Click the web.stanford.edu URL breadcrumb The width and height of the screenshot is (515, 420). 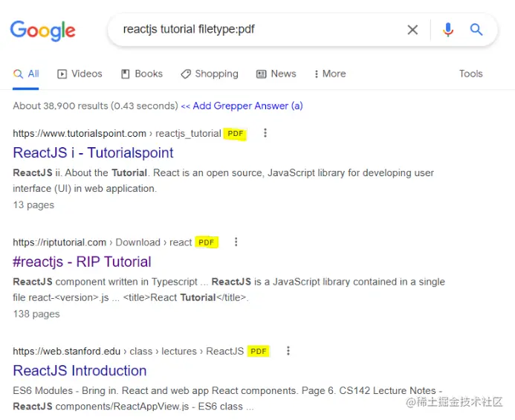[x=129, y=352]
